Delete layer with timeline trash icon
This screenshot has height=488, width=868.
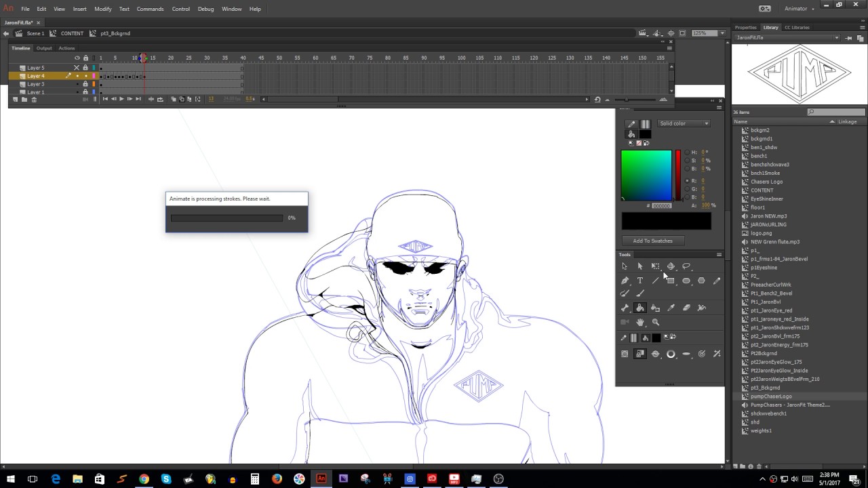[34, 100]
